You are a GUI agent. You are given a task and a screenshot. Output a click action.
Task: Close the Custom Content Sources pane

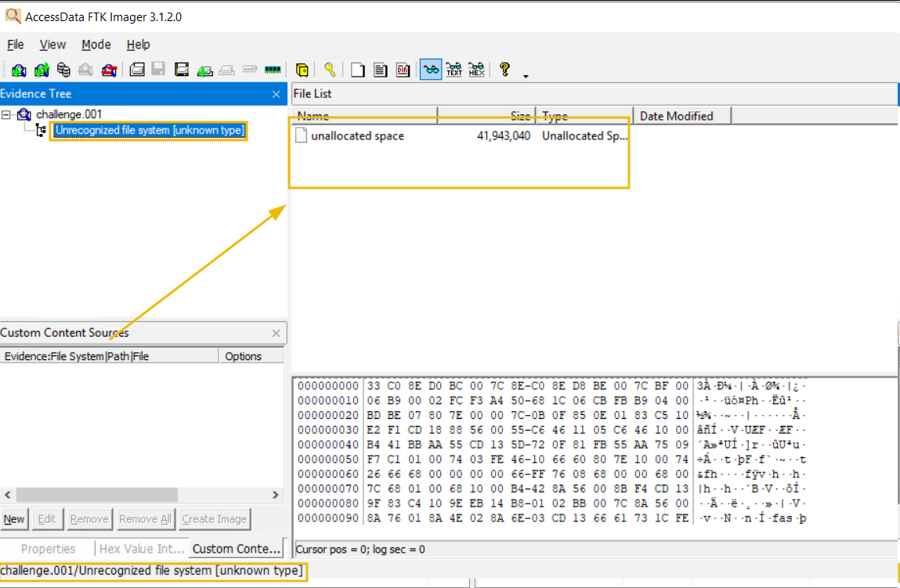276,333
